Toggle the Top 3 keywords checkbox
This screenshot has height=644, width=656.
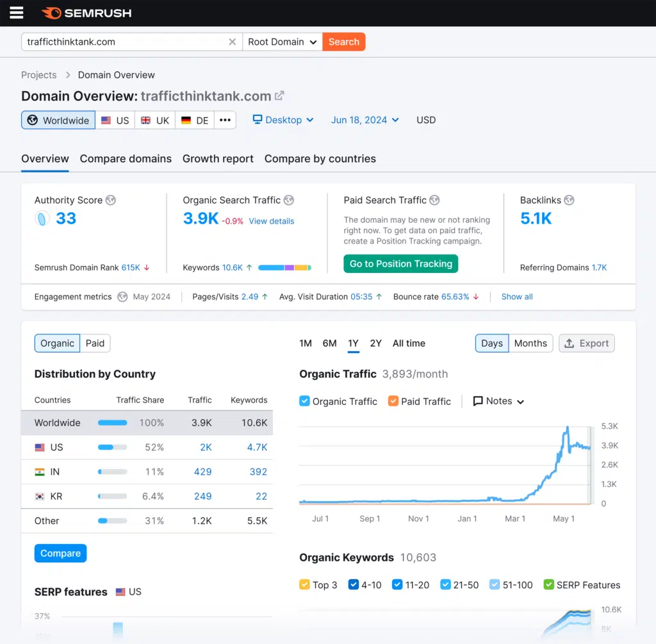pyautogui.click(x=305, y=584)
